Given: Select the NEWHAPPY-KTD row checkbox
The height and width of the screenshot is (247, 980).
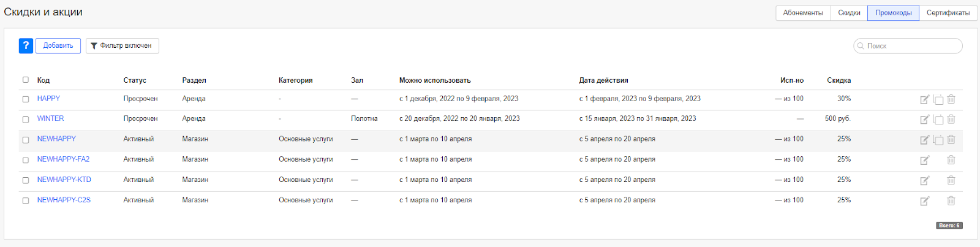Looking at the screenshot, I should point(26,180).
